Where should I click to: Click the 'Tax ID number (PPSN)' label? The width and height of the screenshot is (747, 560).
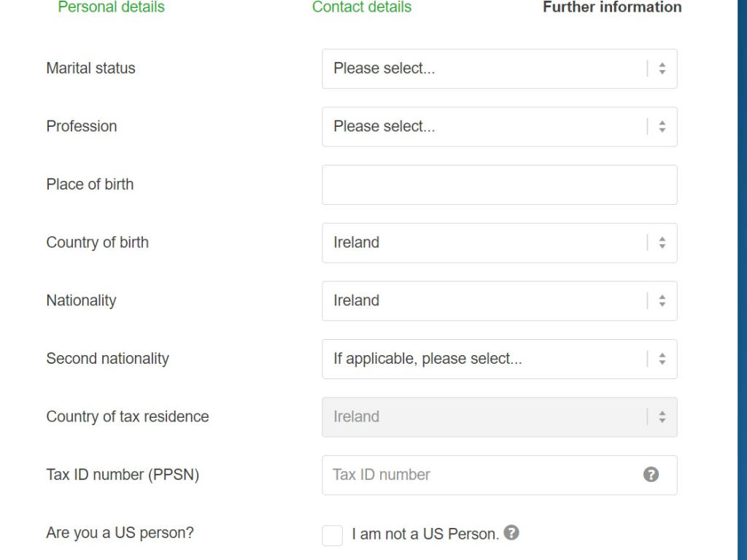123,475
